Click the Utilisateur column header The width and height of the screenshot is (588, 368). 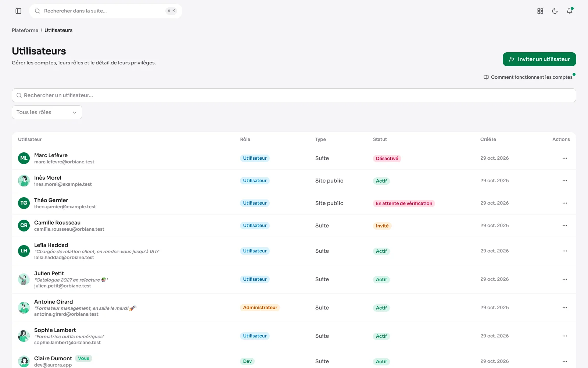pyautogui.click(x=30, y=139)
